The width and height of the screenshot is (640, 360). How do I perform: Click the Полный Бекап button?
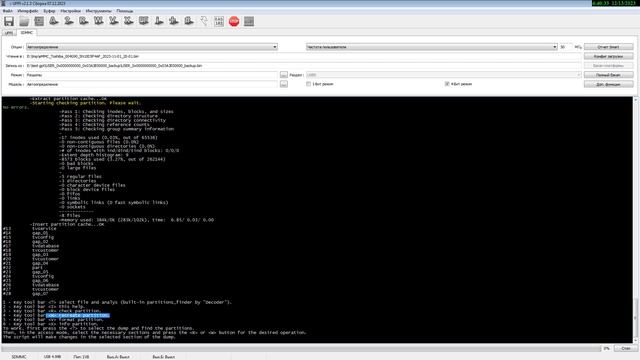coord(609,75)
